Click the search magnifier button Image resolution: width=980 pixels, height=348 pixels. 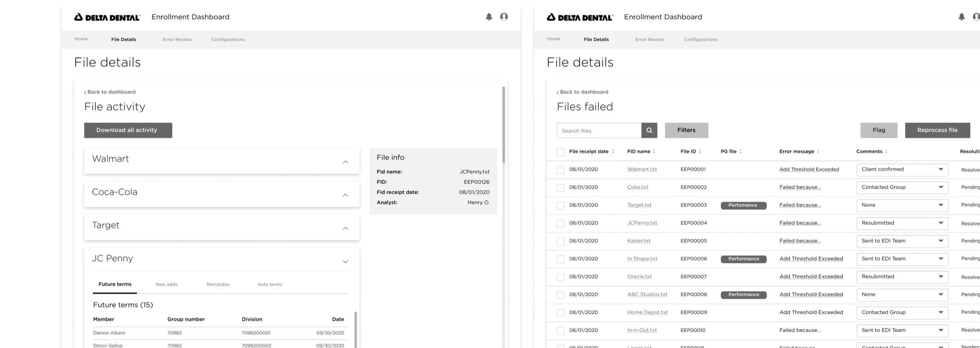tap(649, 130)
